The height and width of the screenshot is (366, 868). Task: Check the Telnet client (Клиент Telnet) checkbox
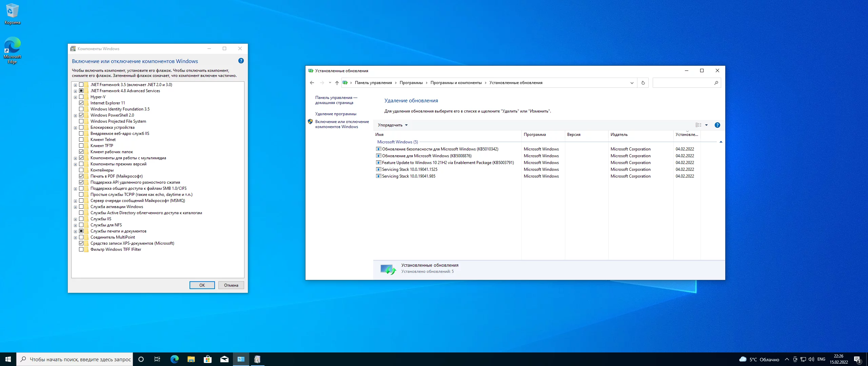pyautogui.click(x=81, y=140)
